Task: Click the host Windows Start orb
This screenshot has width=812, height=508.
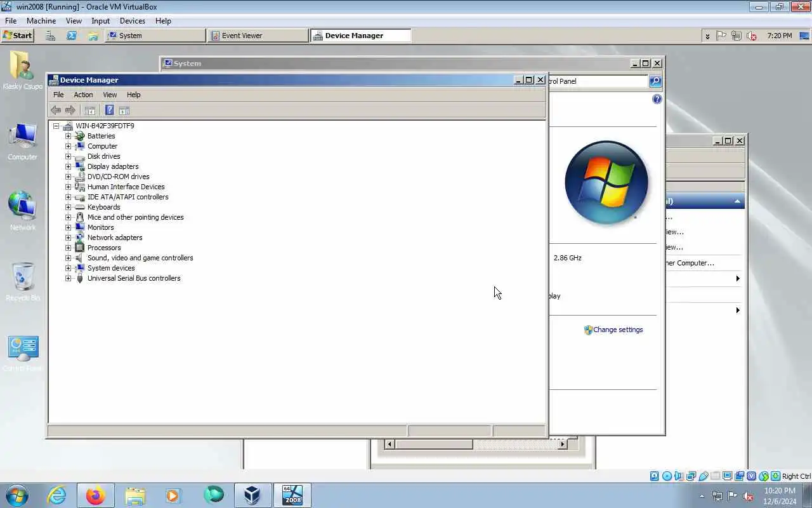Action: [x=16, y=495]
